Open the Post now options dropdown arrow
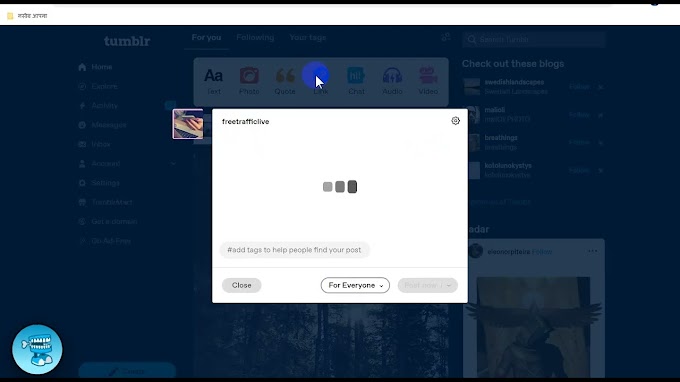 coord(449,285)
